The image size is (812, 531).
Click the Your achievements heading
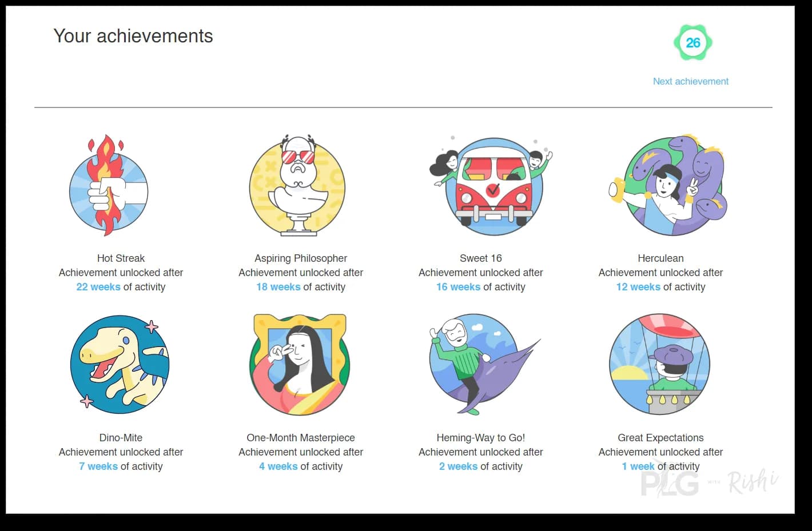(x=133, y=36)
